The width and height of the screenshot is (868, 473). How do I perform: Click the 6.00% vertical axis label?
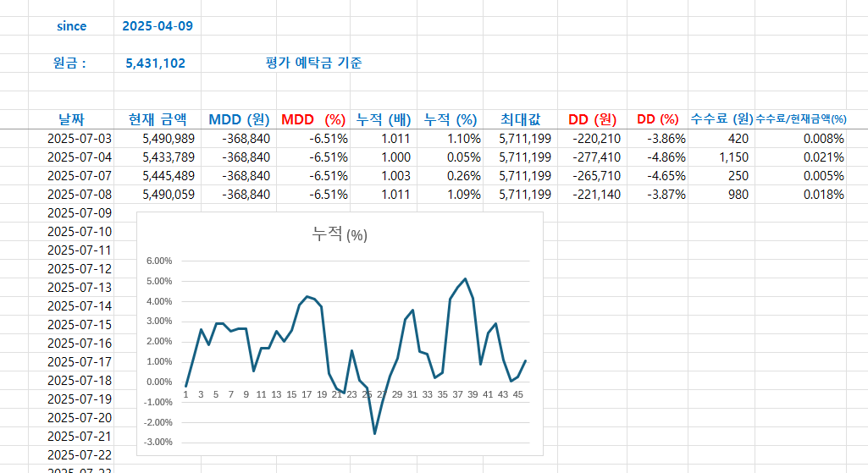pyautogui.click(x=159, y=261)
